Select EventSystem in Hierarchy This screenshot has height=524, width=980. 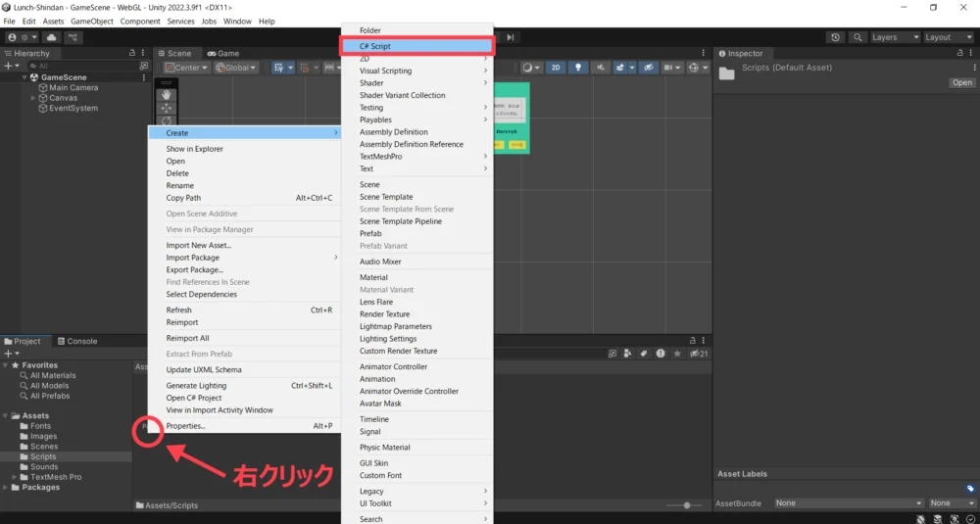tap(73, 108)
